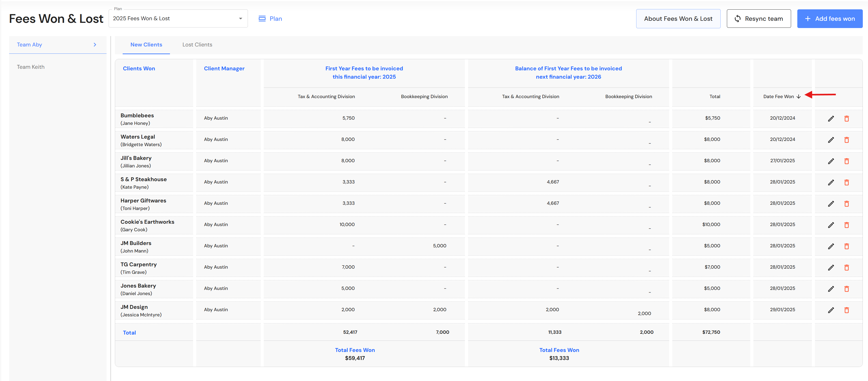The image size is (868, 381).
Task: Click the Add fees won button
Action: point(829,18)
